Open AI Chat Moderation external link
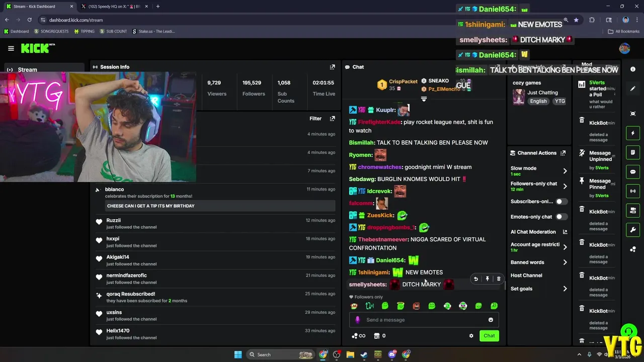The height and width of the screenshot is (362, 644). (x=565, y=232)
